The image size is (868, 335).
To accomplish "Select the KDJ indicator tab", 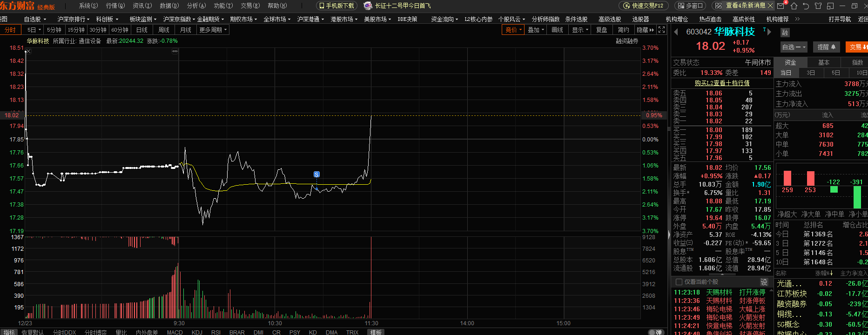I will [x=197, y=332].
